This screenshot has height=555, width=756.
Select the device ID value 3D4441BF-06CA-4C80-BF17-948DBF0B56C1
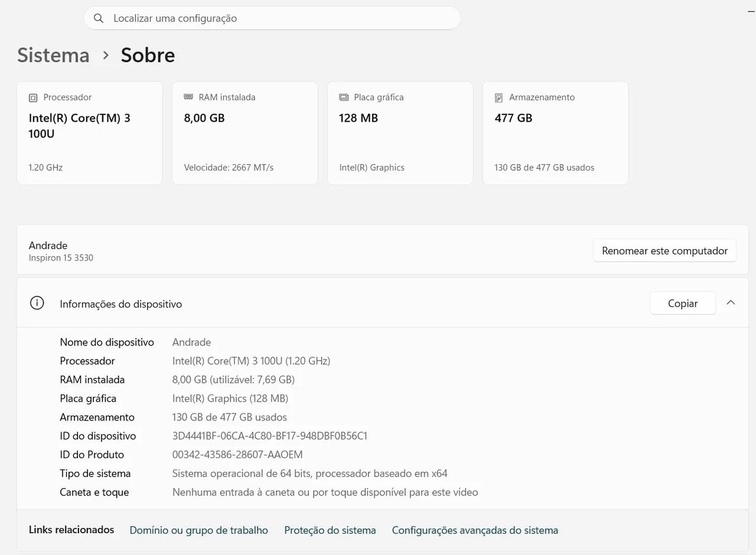(x=270, y=436)
